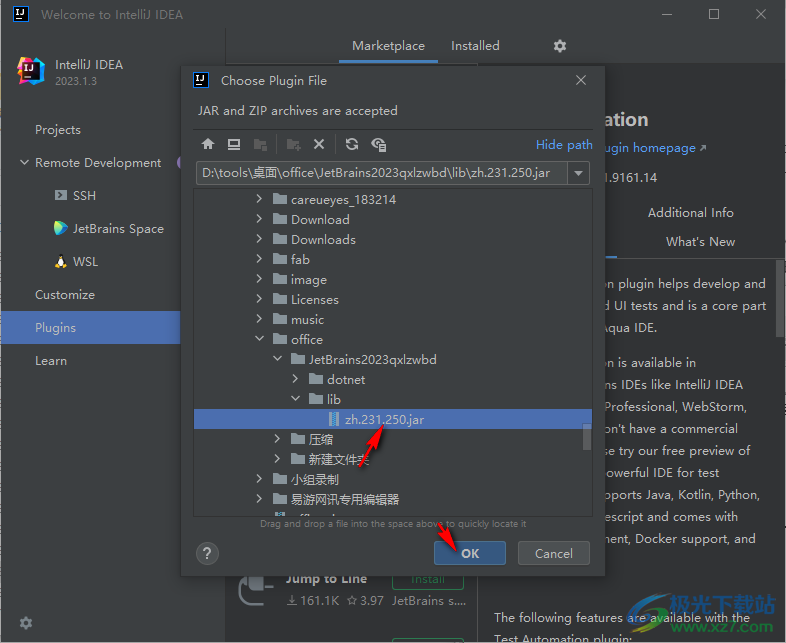Expand the 小组录制 folder
Viewport: 786px width, 643px height.
(x=259, y=479)
